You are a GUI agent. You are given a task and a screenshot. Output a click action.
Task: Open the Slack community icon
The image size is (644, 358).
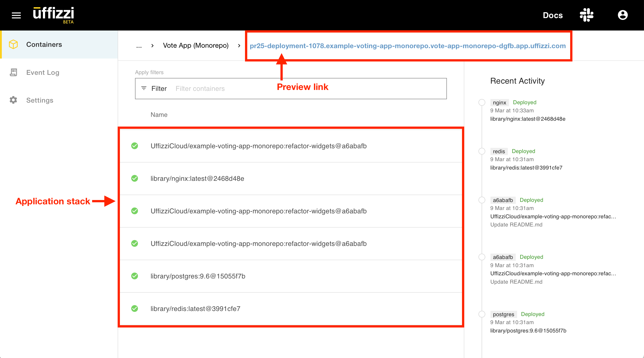[586, 15]
